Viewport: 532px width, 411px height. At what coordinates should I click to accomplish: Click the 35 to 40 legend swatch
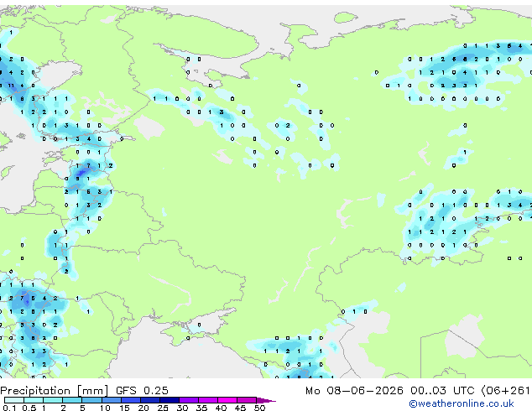coord(207,400)
